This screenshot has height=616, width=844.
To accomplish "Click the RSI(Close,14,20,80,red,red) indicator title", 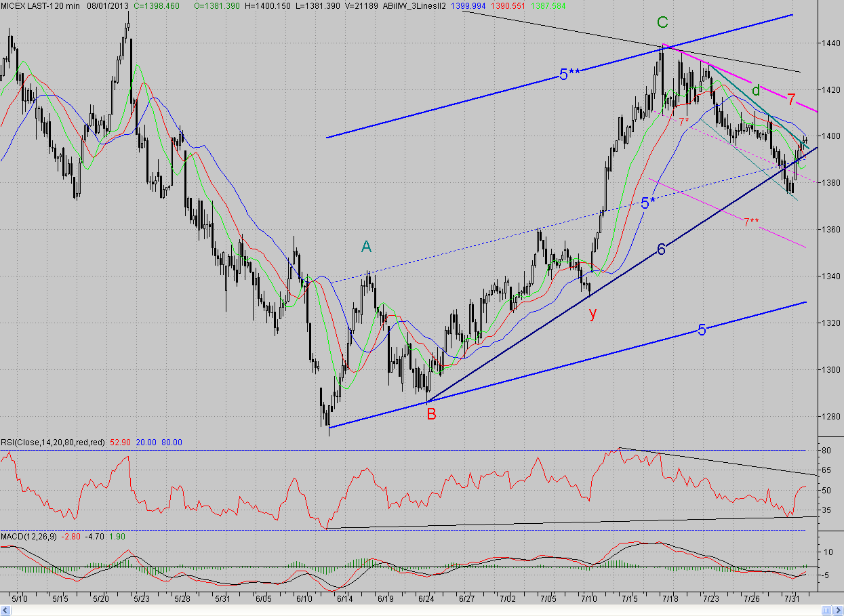I will coord(53,442).
